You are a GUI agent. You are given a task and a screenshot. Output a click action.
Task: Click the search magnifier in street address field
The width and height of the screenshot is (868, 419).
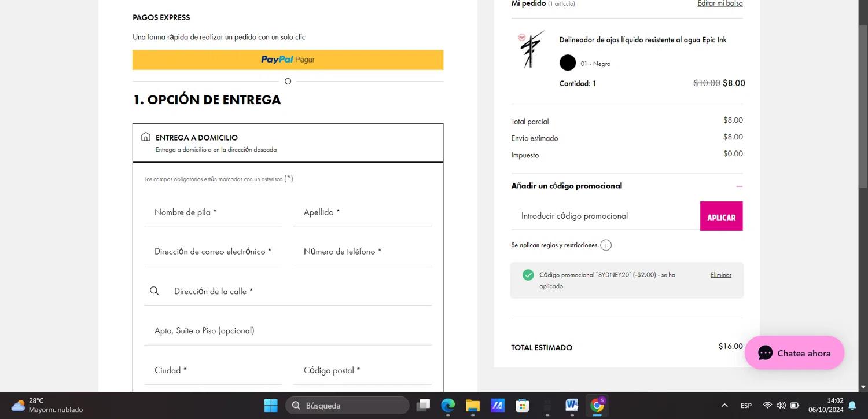click(x=154, y=291)
